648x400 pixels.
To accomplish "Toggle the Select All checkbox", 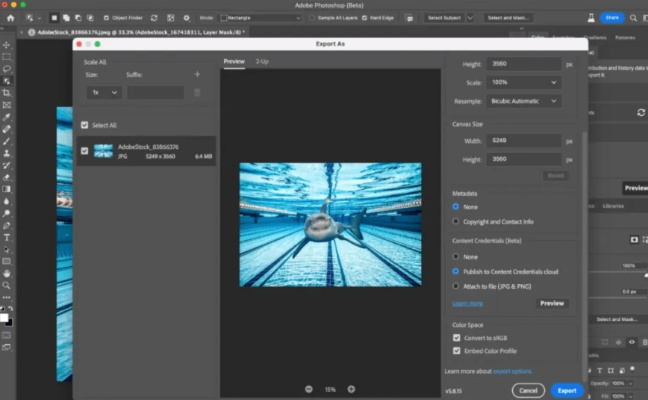I will click(x=85, y=125).
